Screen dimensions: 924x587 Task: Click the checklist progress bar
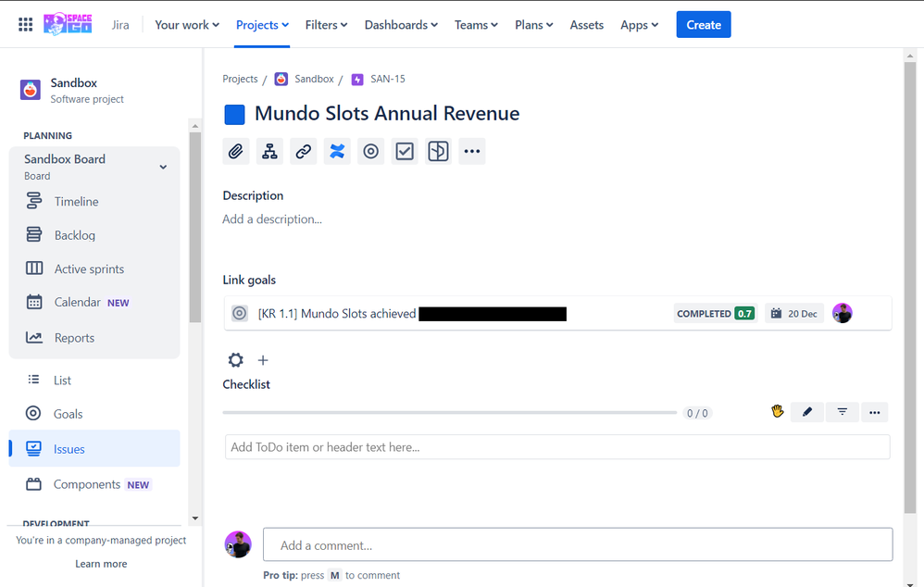click(451, 412)
